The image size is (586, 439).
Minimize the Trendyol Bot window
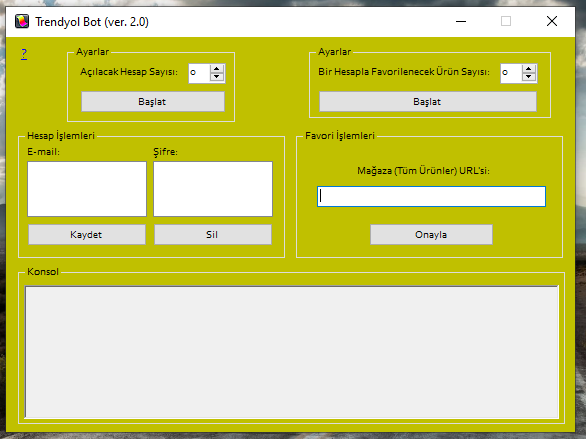(x=461, y=21)
